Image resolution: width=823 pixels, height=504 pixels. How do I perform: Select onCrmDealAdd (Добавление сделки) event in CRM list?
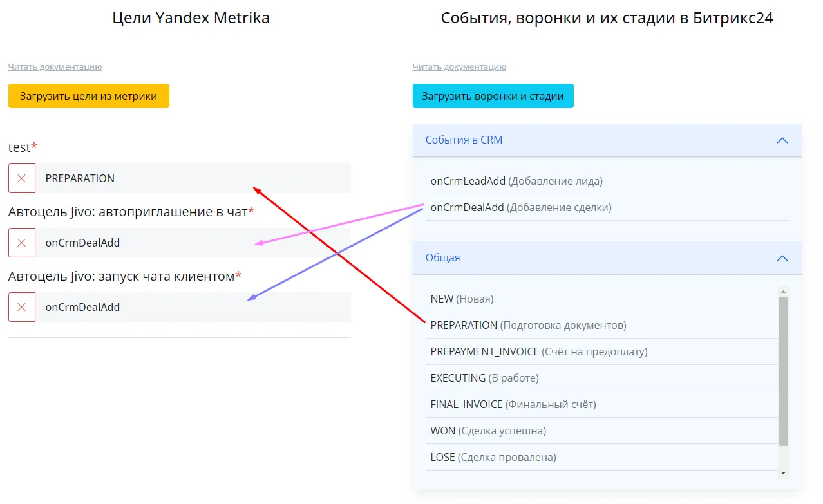(x=607, y=207)
